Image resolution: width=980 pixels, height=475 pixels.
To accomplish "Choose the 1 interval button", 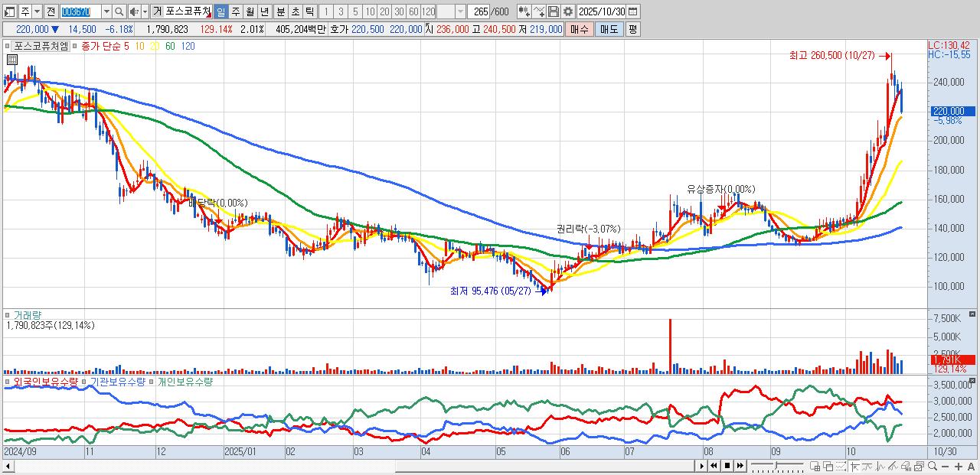I will [325, 11].
